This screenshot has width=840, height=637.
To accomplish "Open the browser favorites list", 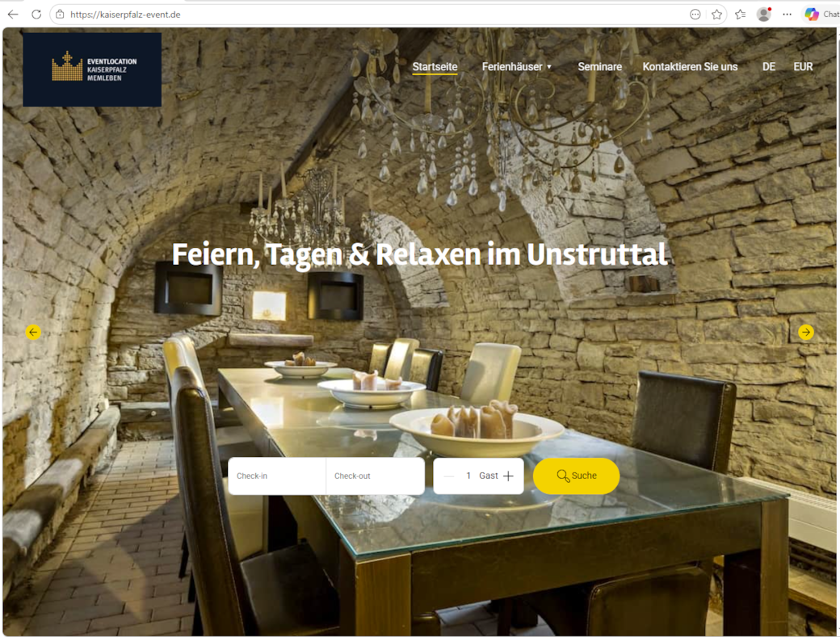I will [x=740, y=15].
